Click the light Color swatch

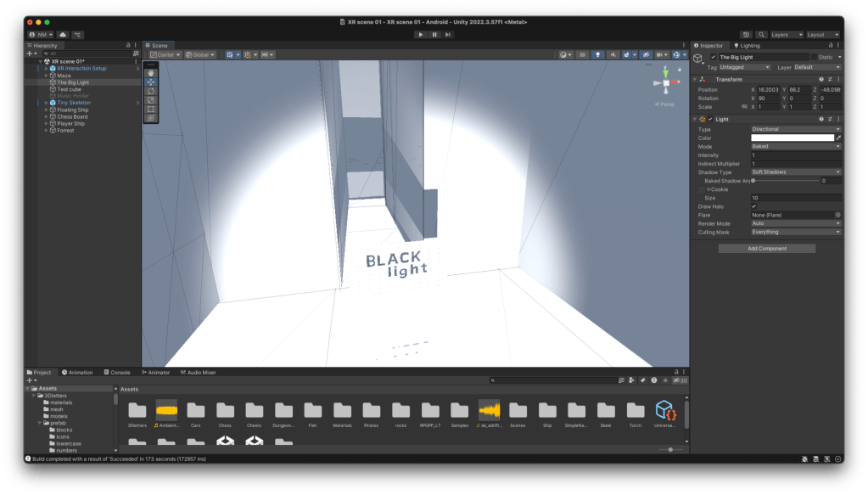point(792,138)
